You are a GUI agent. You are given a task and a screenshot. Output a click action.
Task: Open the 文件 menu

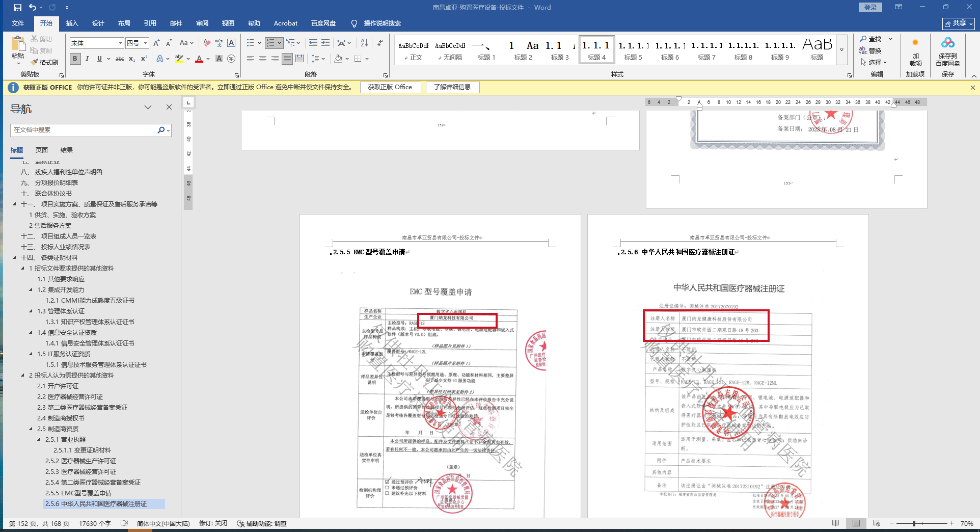pos(18,23)
